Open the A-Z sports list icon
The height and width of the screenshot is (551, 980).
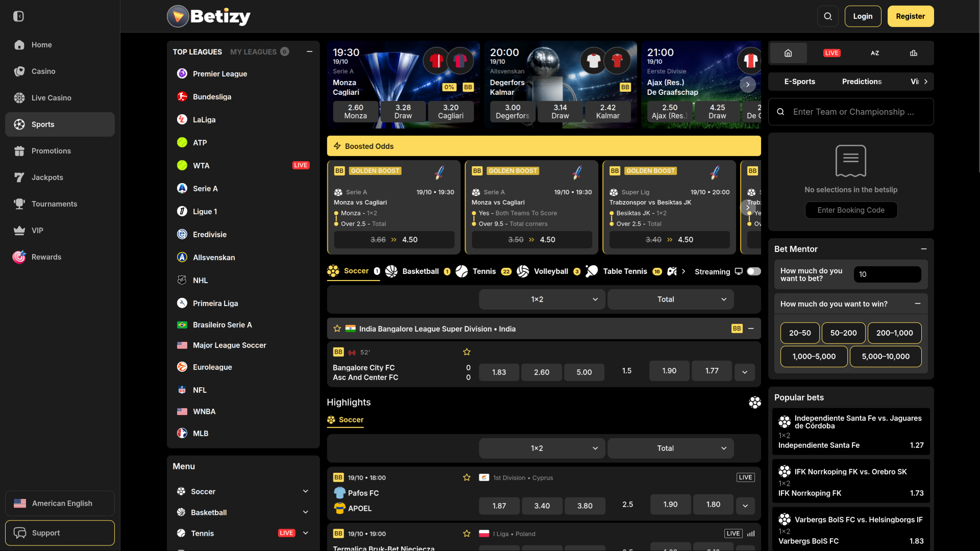[x=875, y=53]
